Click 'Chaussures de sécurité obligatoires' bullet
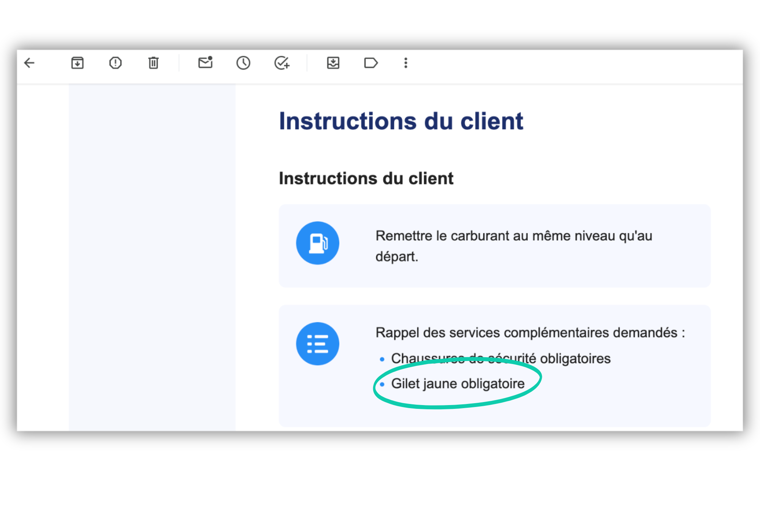This screenshot has height=532, width=760. 501,358
